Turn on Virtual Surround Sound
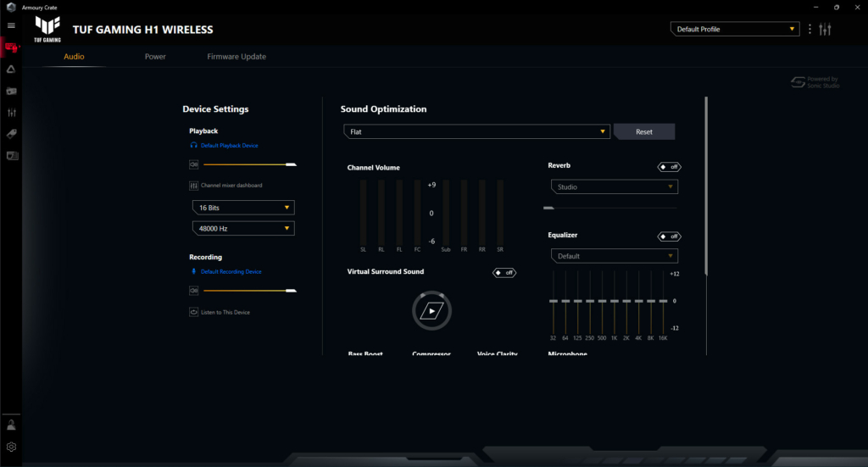868x467 pixels. [504, 273]
